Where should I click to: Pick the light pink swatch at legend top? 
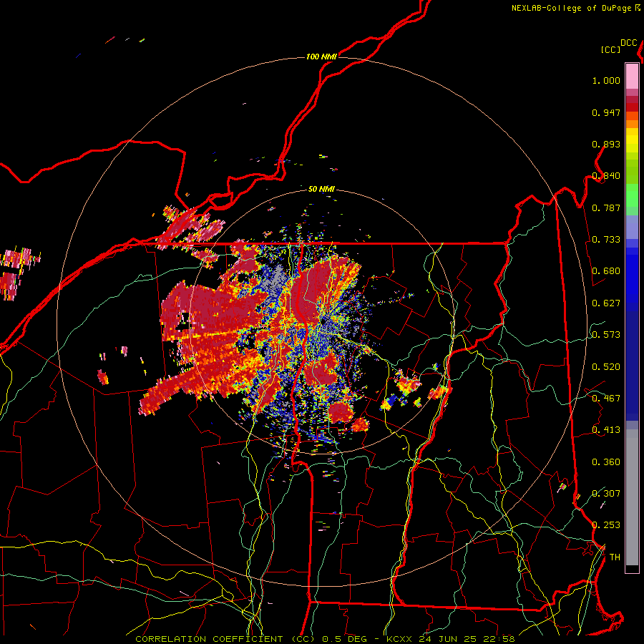pos(632,76)
